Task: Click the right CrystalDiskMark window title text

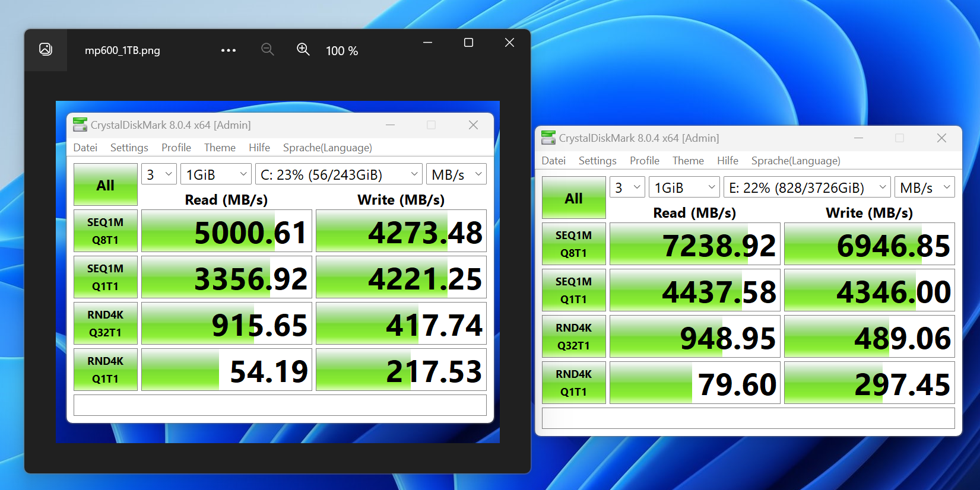Action: click(x=639, y=138)
